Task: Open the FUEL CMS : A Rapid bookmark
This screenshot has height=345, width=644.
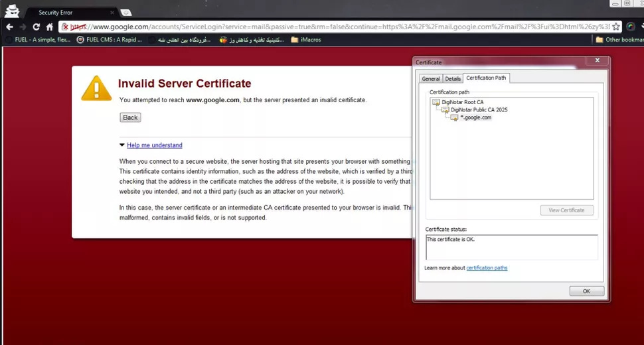Action: click(x=110, y=40)
